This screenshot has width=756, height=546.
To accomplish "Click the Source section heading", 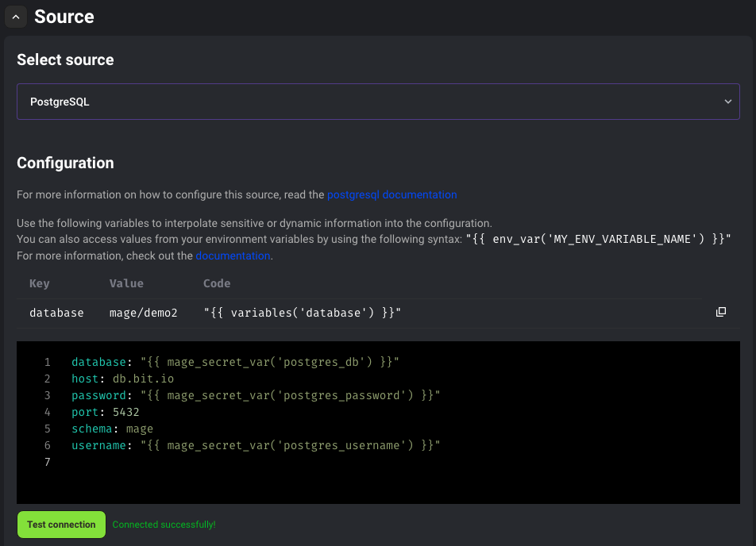I will pyautogui.click(x=64, y=17).
